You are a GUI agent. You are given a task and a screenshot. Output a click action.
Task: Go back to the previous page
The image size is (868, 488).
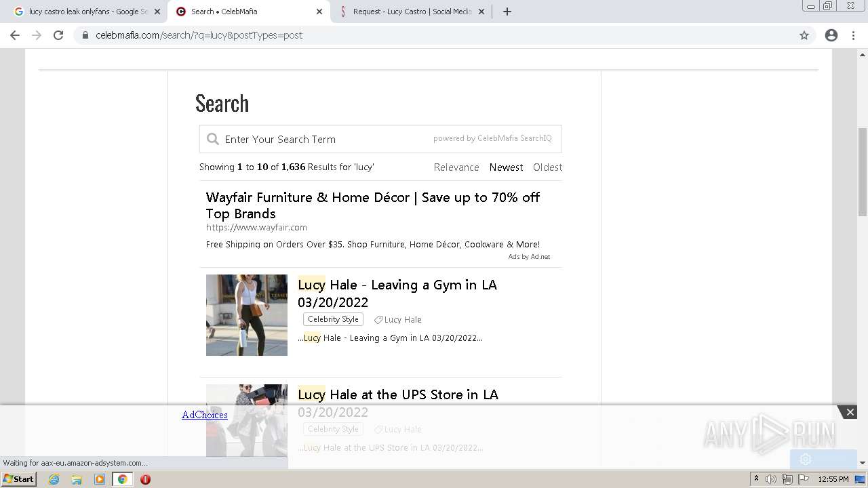point(15,35)
